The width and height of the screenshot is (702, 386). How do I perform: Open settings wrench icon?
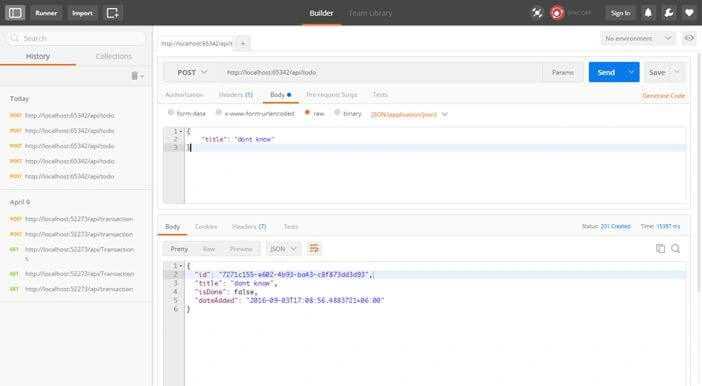point(669,13)
